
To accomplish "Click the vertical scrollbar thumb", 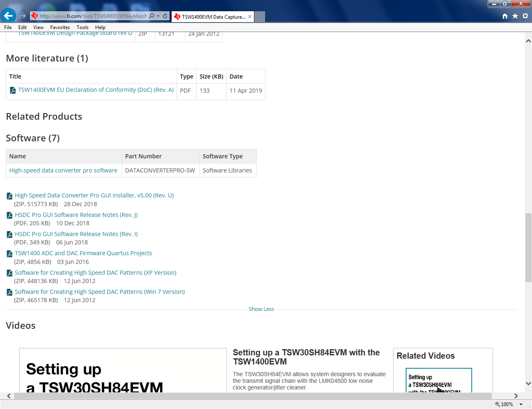I will tap(528, 248).
